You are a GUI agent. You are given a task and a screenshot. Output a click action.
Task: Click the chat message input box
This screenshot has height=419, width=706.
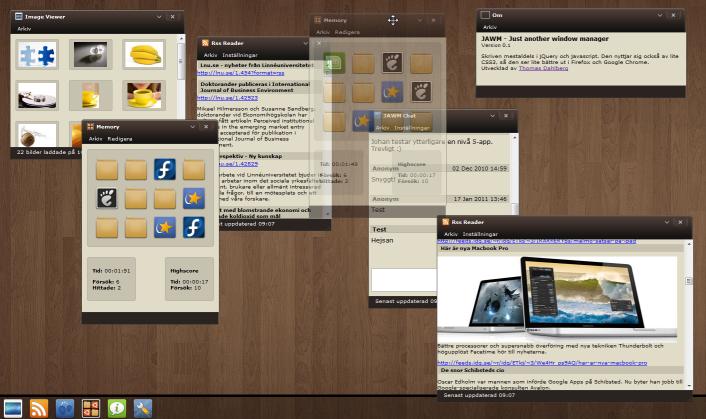[403, 280]
